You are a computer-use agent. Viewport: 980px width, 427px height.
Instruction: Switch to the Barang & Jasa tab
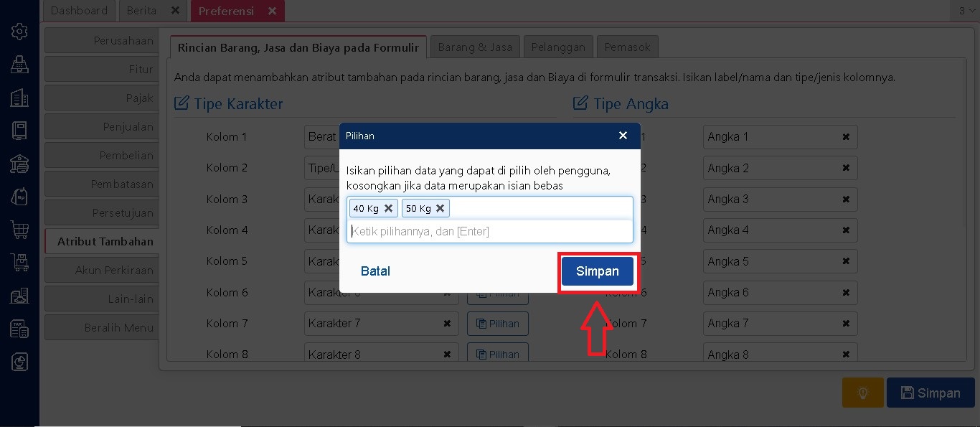[475, 47]
